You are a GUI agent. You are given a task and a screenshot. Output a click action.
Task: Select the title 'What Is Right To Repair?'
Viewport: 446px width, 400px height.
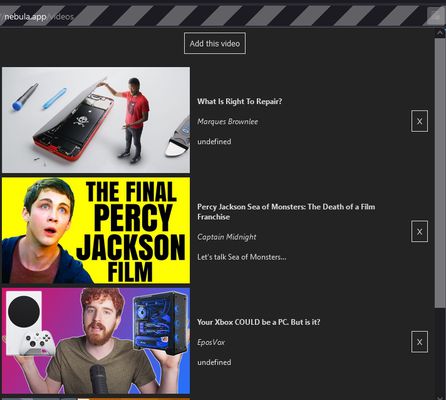point(239,101)
